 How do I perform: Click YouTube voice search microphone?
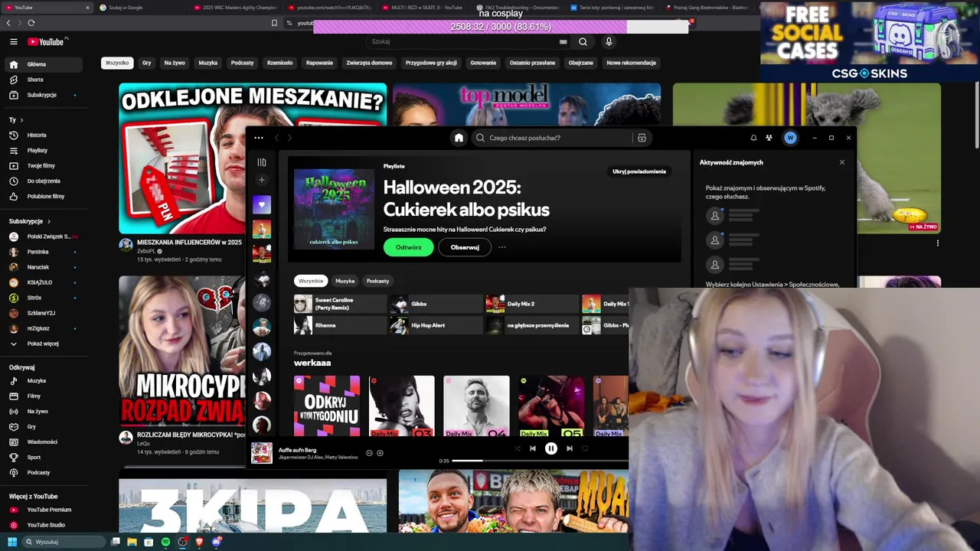pyautogui.click(x=609, y=42)
